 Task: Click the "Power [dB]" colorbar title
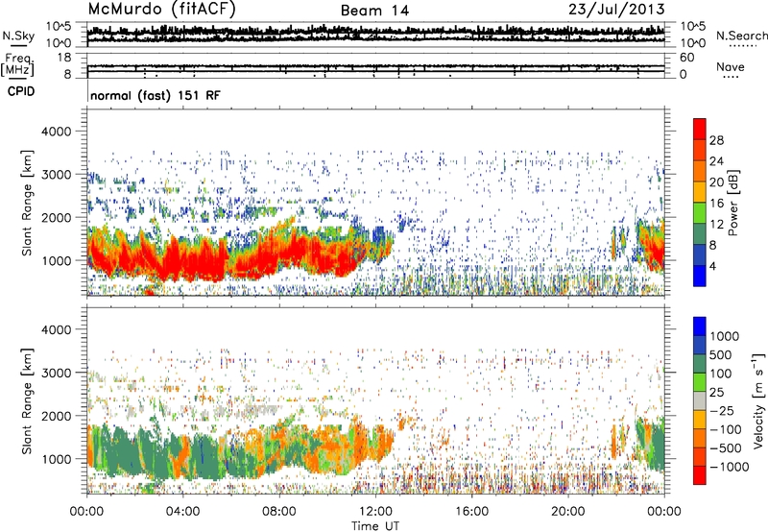tap(732, 203)
